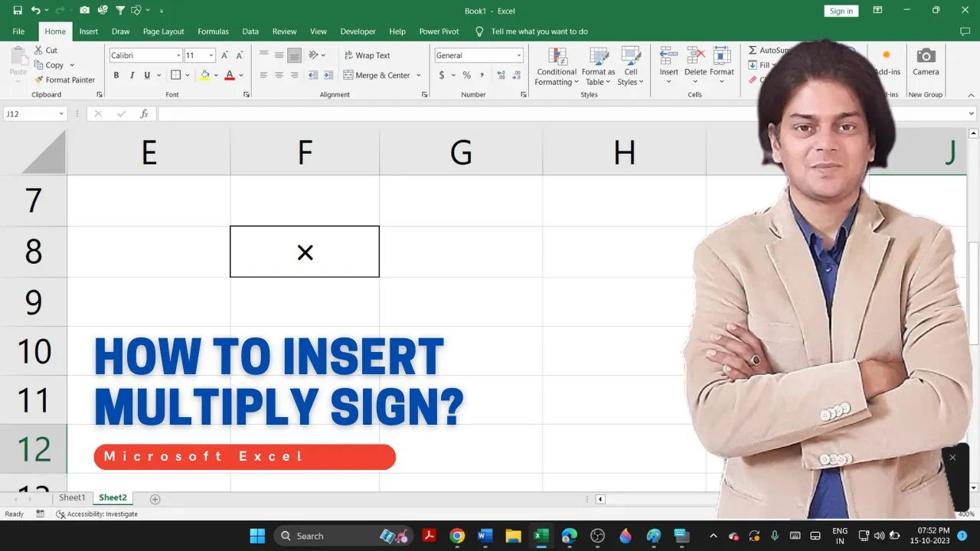Toggle Center horizontal alignment
The height and width of the screenshot is (551, 980).
pyautogui.click(x=279, y=75)
